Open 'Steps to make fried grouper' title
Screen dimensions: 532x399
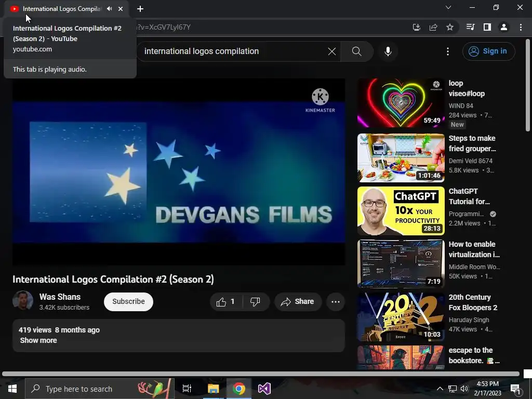click(472, 143)
